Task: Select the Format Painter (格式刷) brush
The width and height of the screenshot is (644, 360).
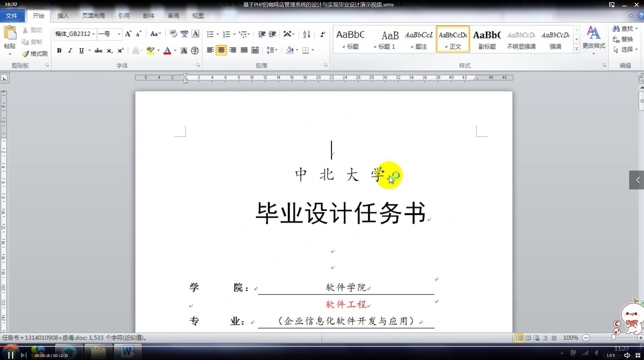Action: click(25, 54)
